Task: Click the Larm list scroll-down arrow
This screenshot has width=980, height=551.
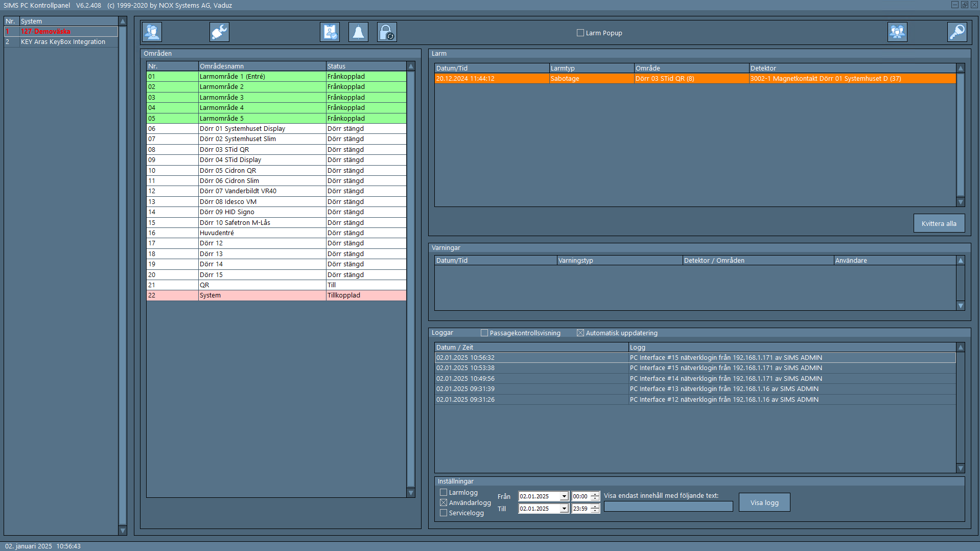Action: click(x=961, y=202)
